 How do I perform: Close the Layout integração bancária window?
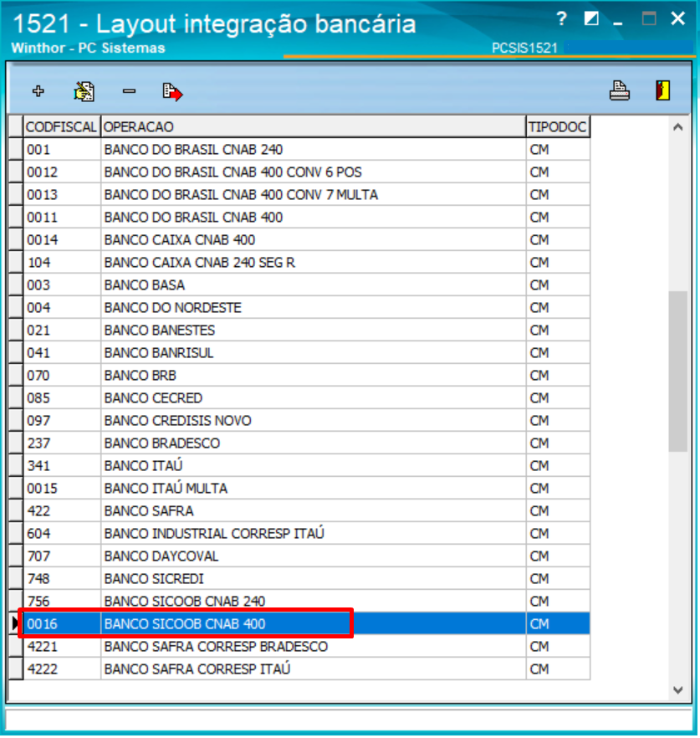[x=677, y=18]
